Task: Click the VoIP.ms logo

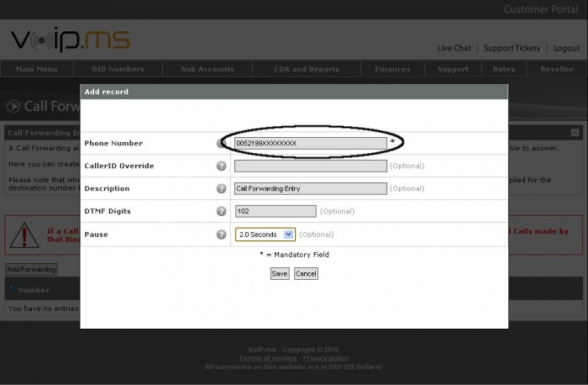Action: (71, 39)
